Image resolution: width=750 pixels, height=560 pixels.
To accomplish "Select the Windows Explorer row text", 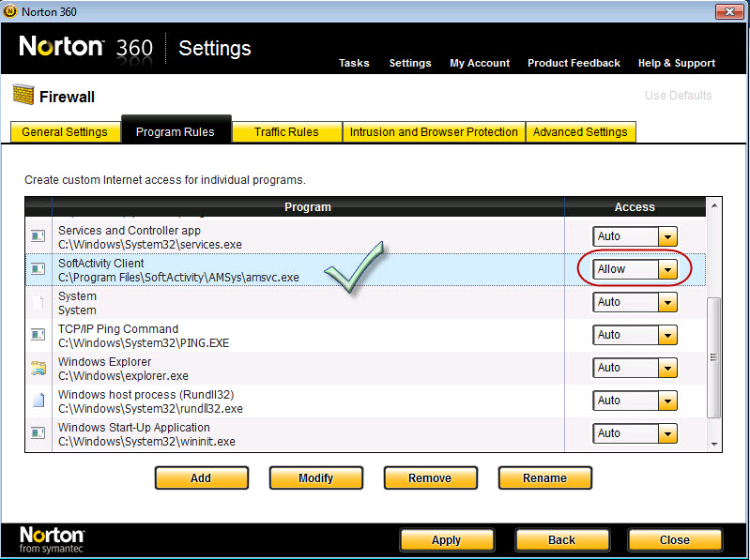I will (123, 369).
